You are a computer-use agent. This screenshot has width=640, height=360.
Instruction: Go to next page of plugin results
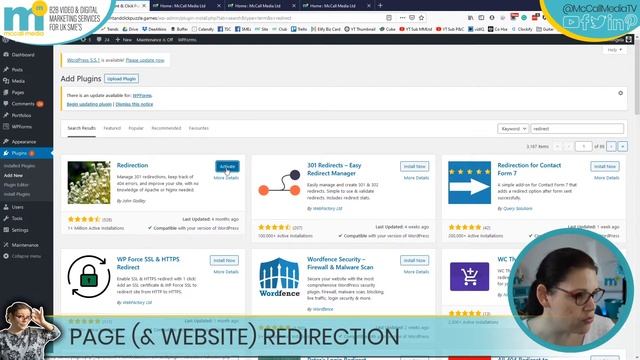(x=611, y=147)
